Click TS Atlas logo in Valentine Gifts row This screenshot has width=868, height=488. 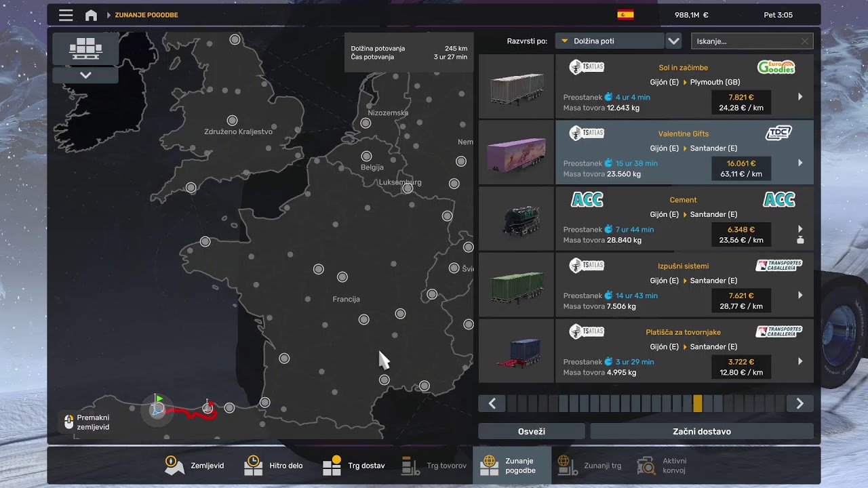point(587,134)
